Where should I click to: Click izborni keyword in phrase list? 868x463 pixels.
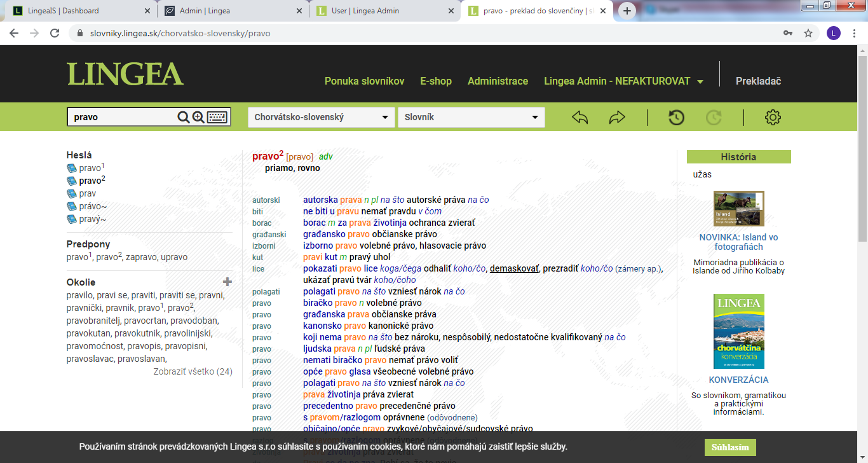[264, 246]
